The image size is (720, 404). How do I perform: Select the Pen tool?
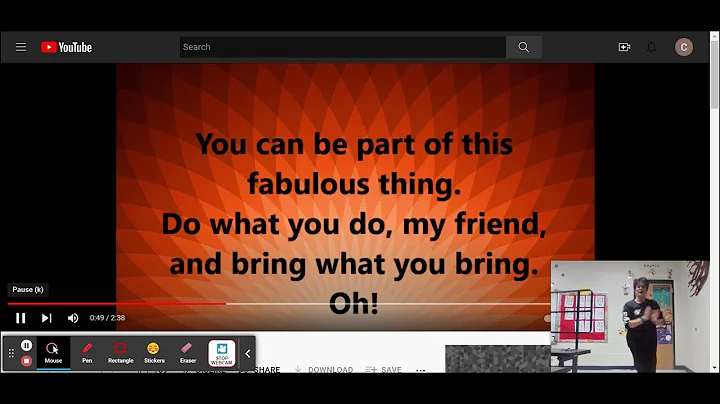[x=87, y=353]
